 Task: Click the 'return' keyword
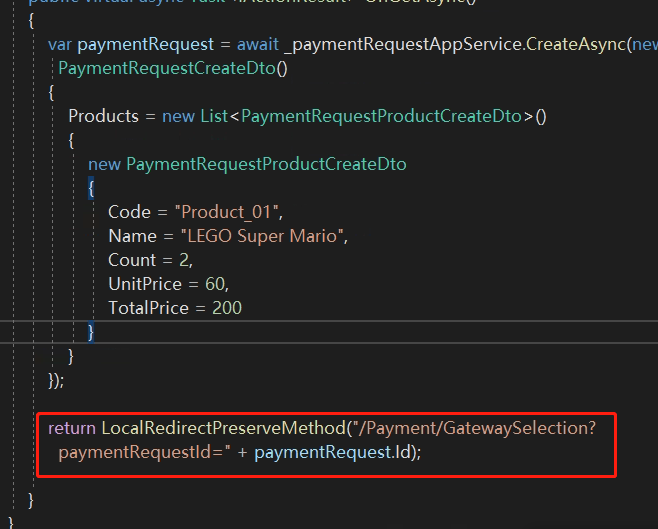(x=72, y=428)
